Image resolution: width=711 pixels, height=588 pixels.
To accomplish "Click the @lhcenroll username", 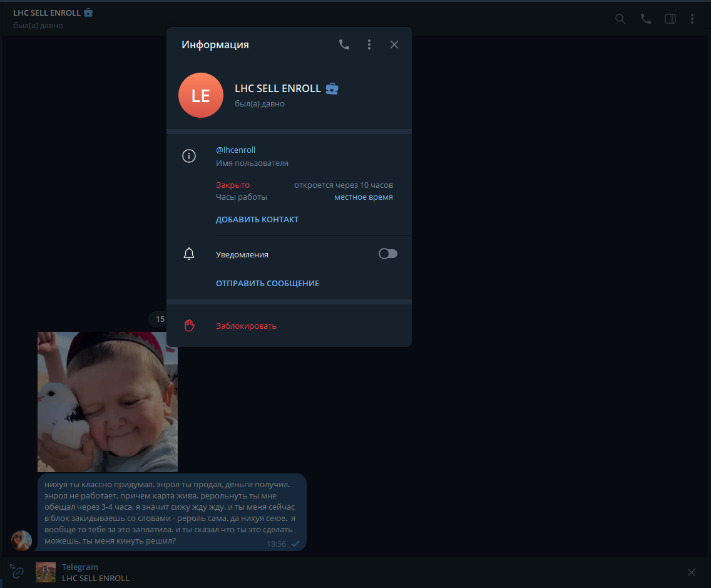I will coord(235,150).
